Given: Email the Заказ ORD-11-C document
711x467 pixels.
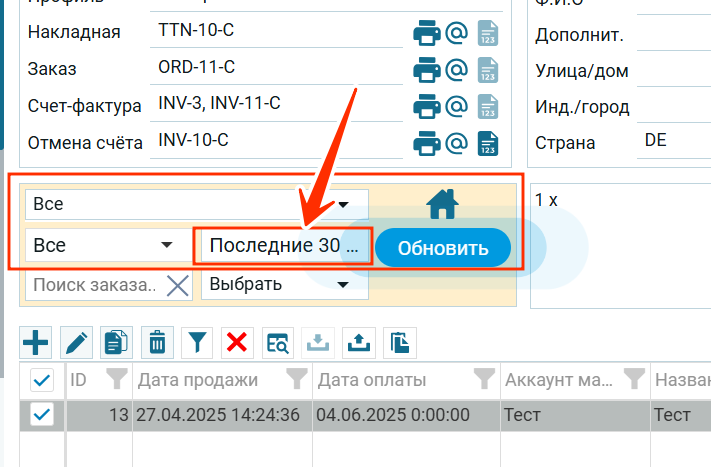Looking at the screenshot, I should (457, 70).
